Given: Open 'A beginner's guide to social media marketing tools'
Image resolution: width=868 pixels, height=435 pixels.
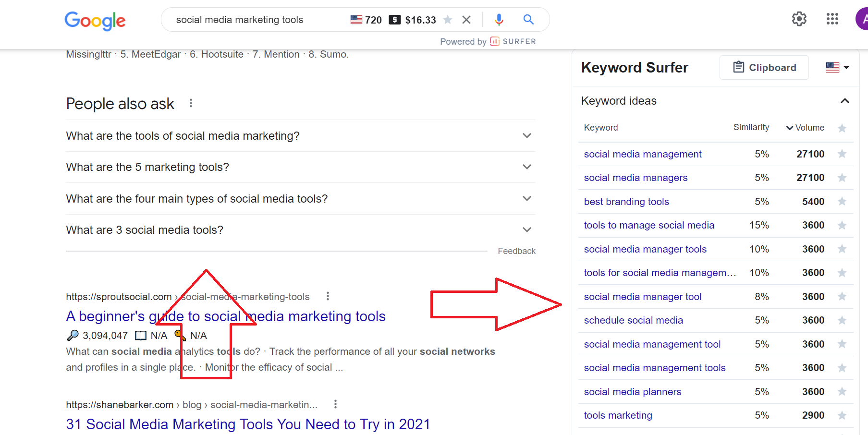Looking at the screenshot, I should (x=226, y=316).
